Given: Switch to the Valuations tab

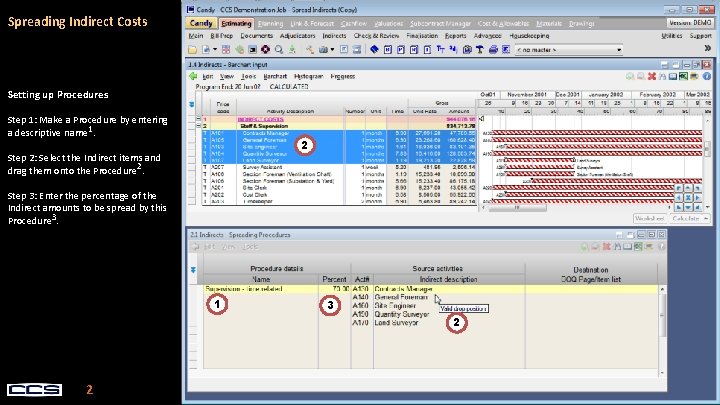Looking at the screenshot, I should (x=388, y=23).
